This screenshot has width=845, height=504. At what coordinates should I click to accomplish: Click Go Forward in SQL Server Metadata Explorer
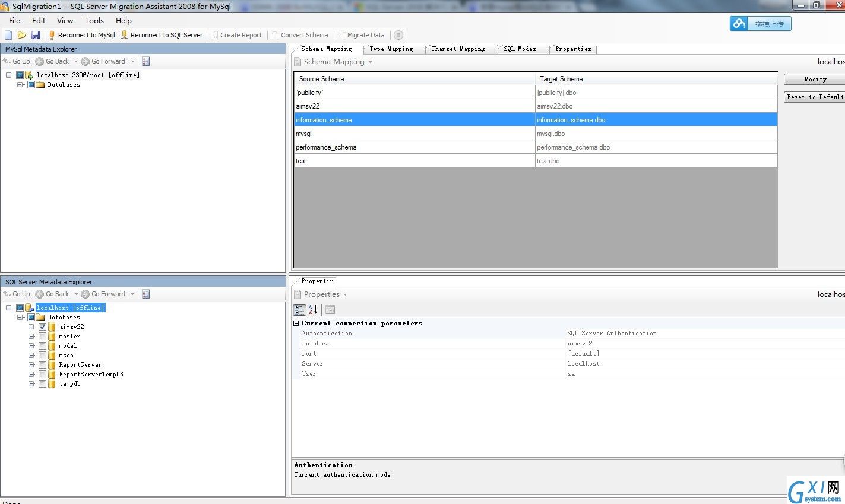pyautogui.click(x=103, y=294)
